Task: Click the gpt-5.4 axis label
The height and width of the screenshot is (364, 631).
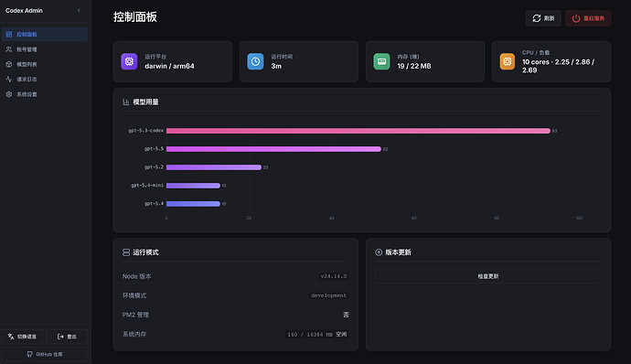Action: click(x=155, y=204)
